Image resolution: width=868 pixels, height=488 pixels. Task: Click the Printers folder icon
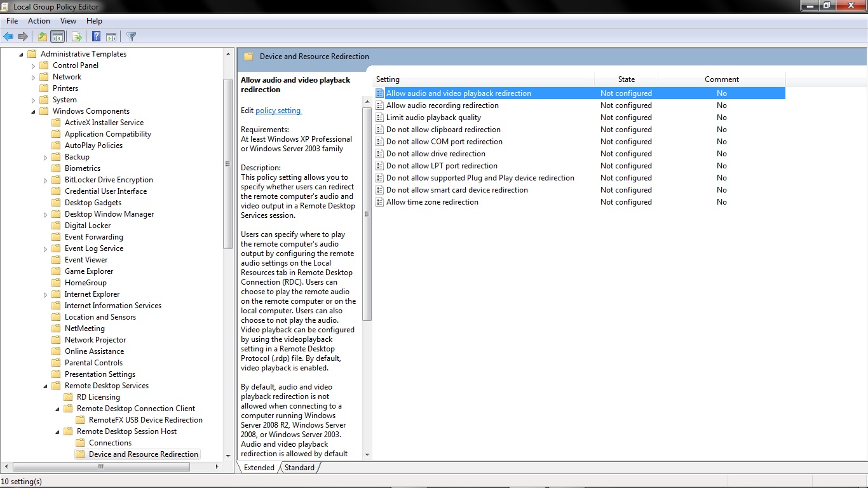pyautogui.click(x=44, y=88)
